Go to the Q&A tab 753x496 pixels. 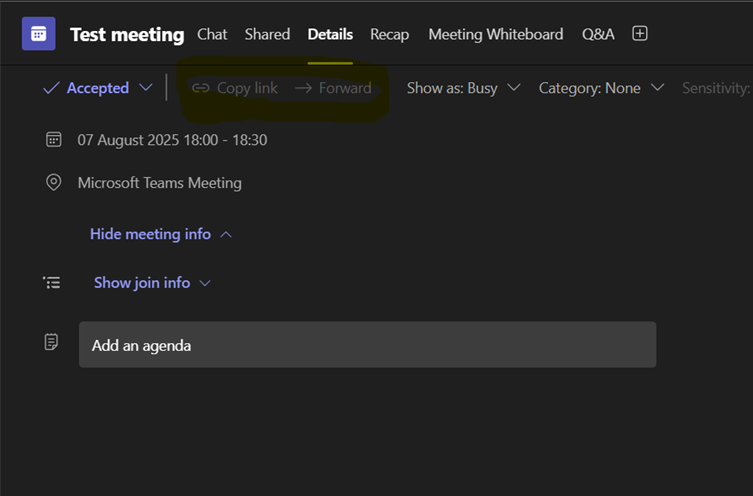tap(598, 34)
